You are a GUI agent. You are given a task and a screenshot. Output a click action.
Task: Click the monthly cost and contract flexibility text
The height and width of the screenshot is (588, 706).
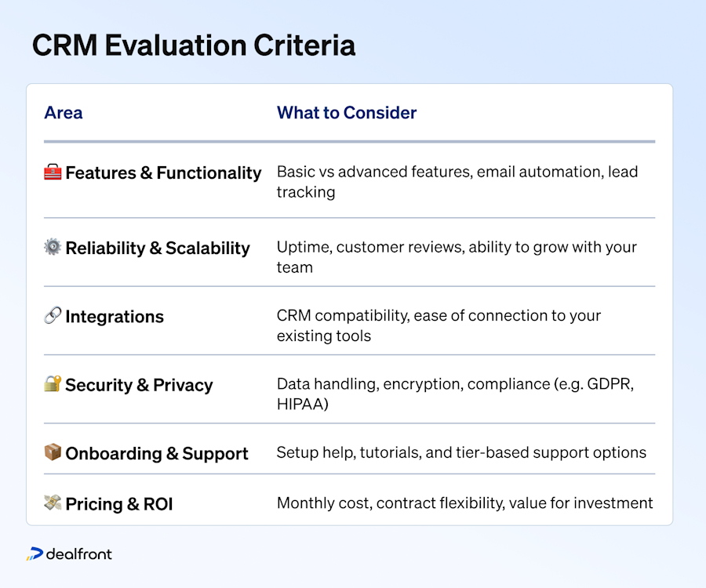(464, 504)
